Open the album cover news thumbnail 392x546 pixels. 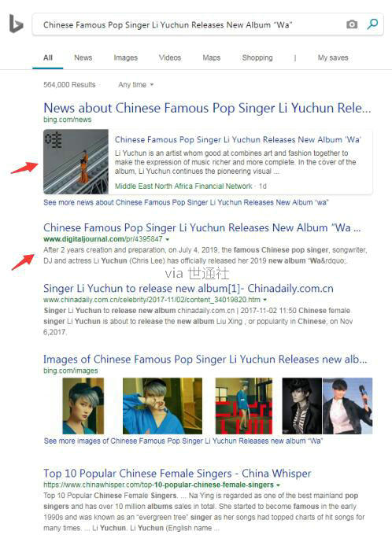click(76, 161)
